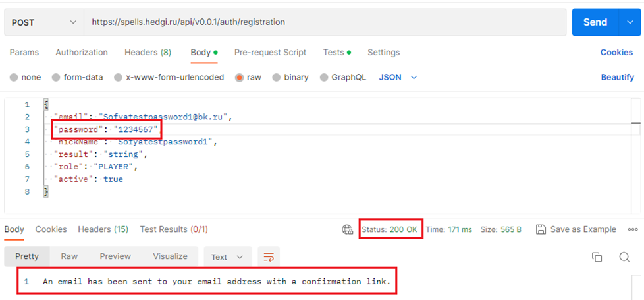Switch response view to Raw
Screen dimensions: 644x300
click(69, 256)
